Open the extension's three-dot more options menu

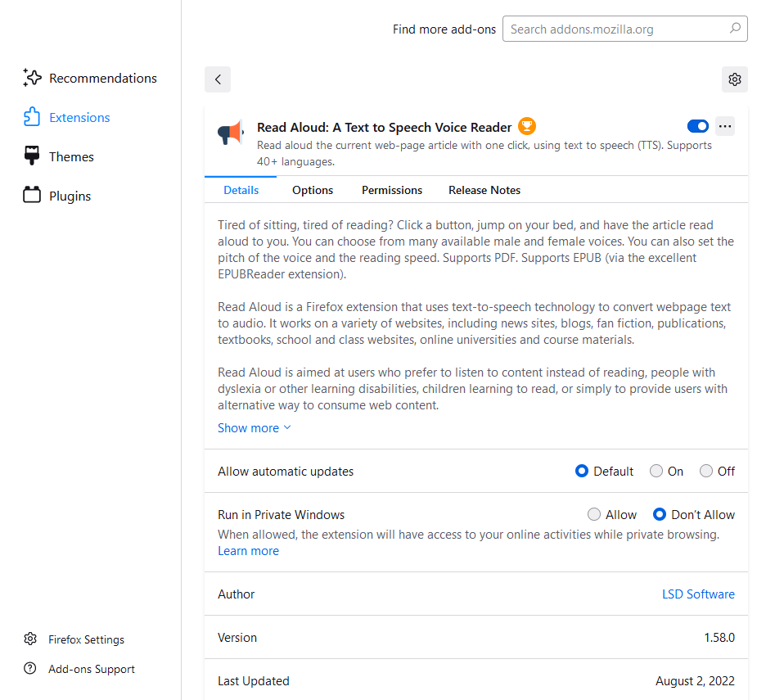point(725,126)
